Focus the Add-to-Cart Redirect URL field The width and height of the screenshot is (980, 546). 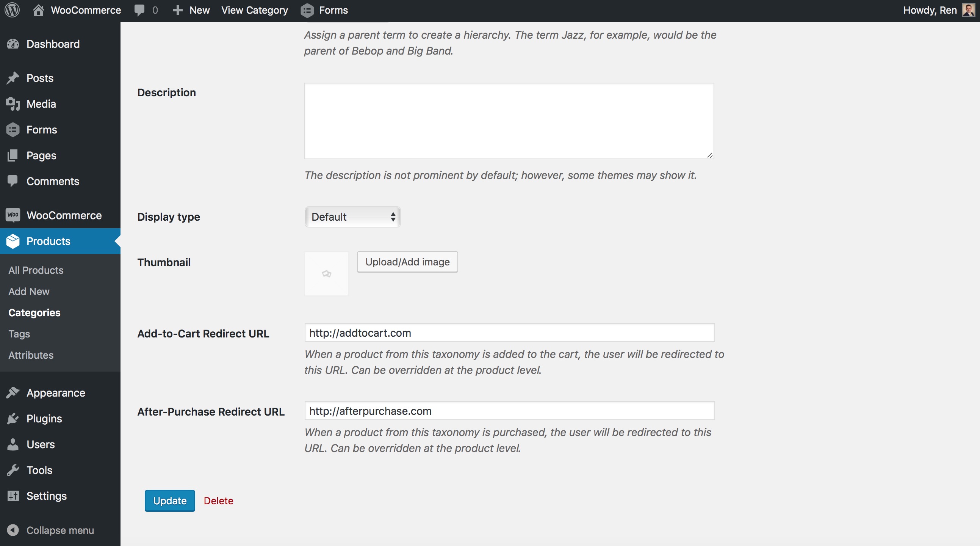(x=509, y=333)
